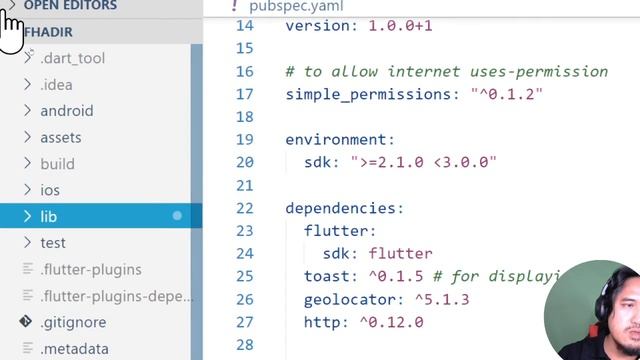640x360 pixels.
Task: Expand the build folder chevron
Action: pos(27,163)
